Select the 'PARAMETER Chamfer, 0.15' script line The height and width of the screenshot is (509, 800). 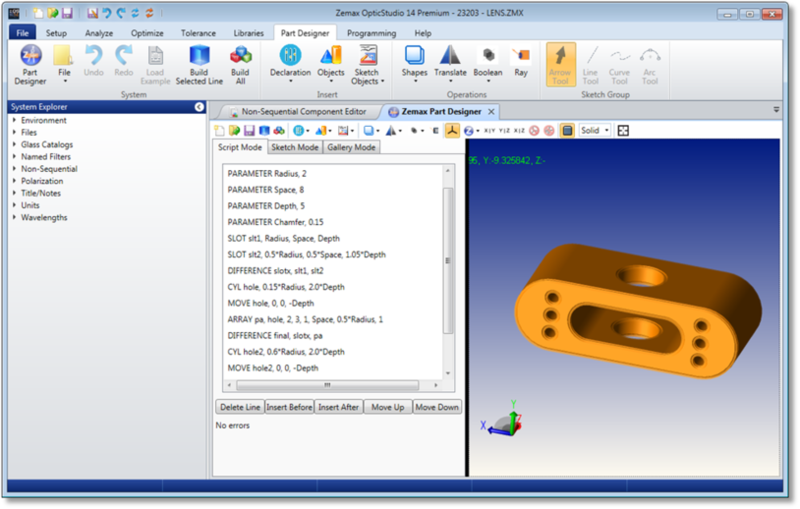tap(274, 223)
